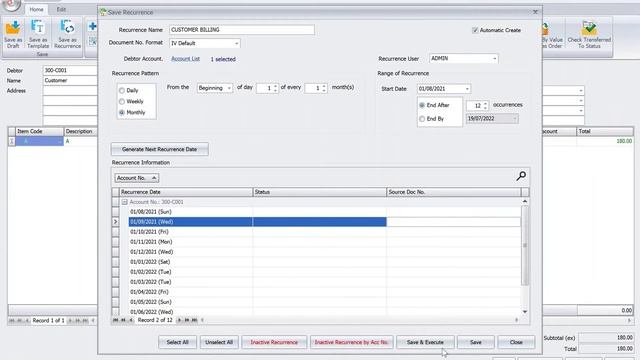Select row 01/04/2022 (Fri)
Viewport: 640px width, 360px height.
(x=324, y=292)
